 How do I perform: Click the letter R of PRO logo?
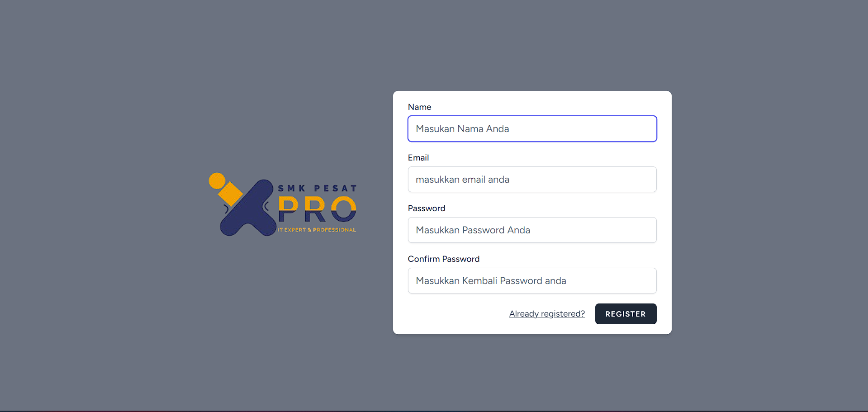(x=315, y=209)
